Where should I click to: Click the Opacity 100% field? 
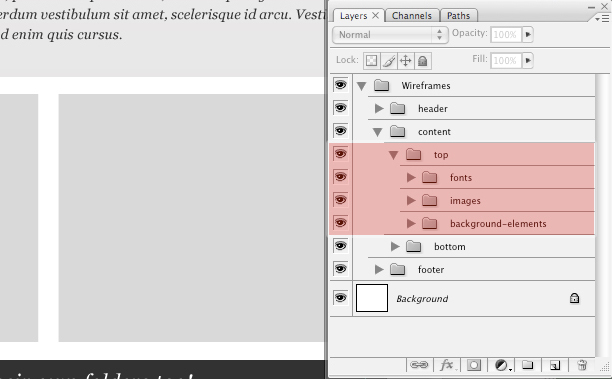pyautogui.click(x=506, y=34)
